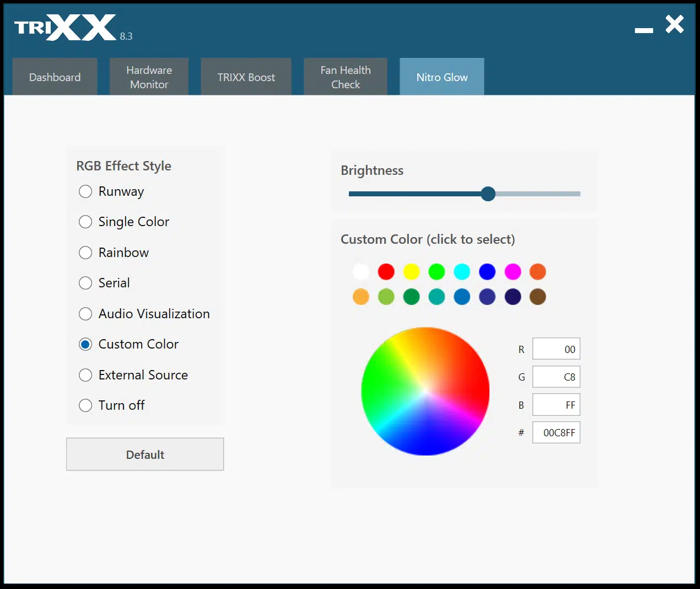Pick the red preset color swatch

[386, 271]
